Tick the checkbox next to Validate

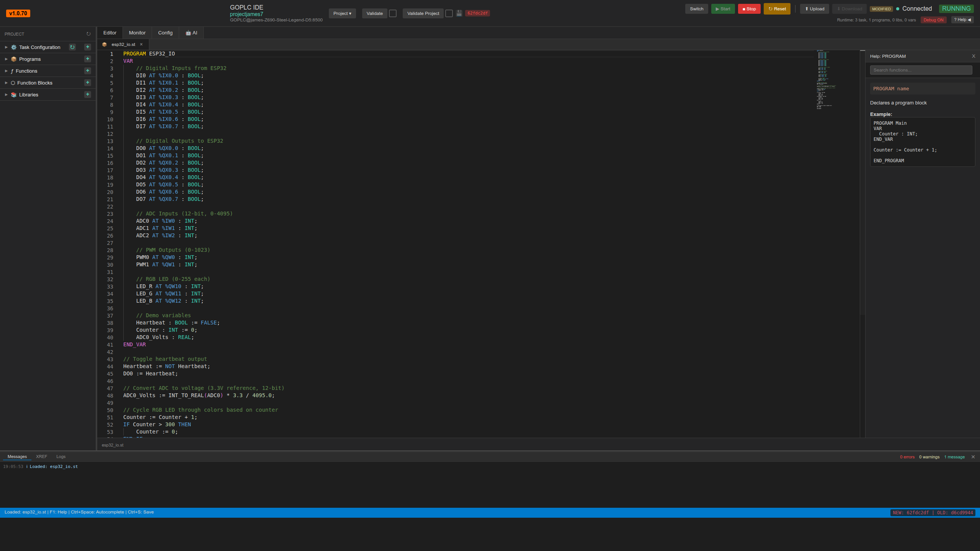click(x=393, y=13)
